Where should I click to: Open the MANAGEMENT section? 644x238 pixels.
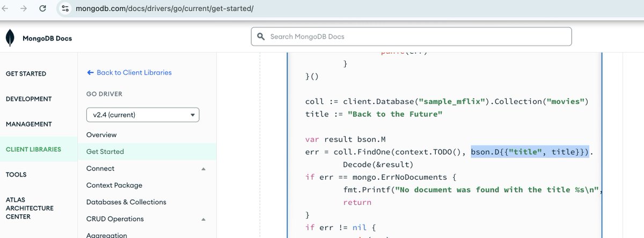[28, 124]
